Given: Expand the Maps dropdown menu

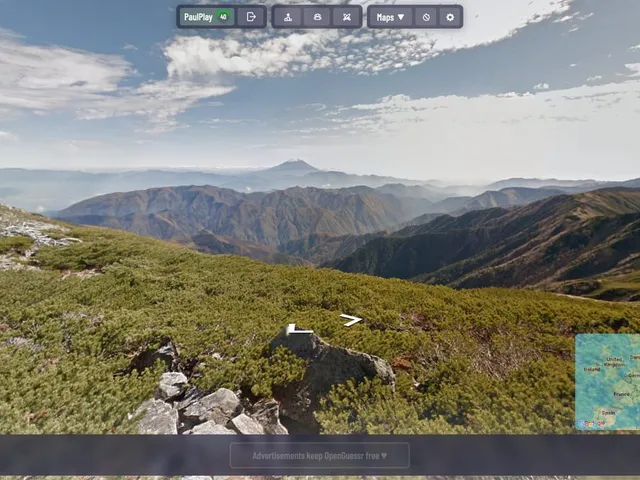Looking at the screenshot, I should click(390, 17).
